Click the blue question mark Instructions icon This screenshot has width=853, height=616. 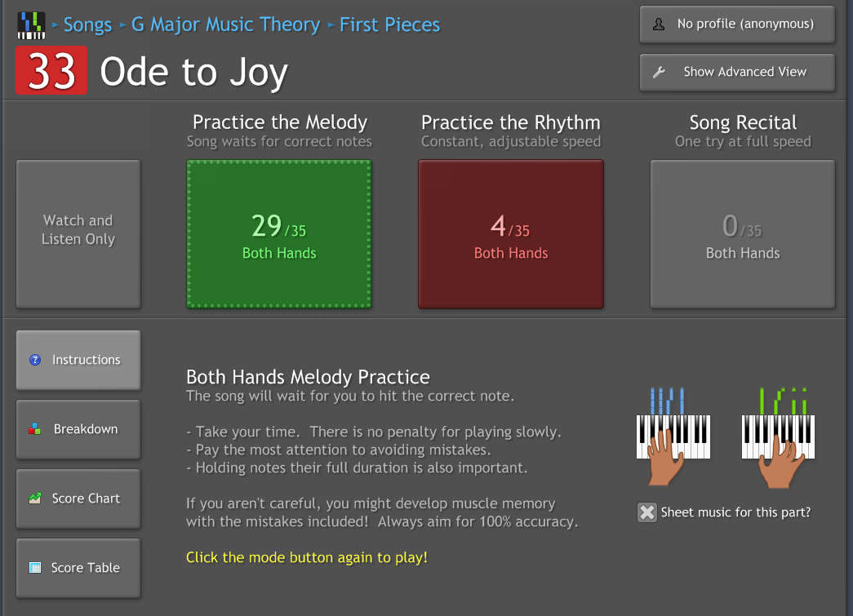(35, 360)
